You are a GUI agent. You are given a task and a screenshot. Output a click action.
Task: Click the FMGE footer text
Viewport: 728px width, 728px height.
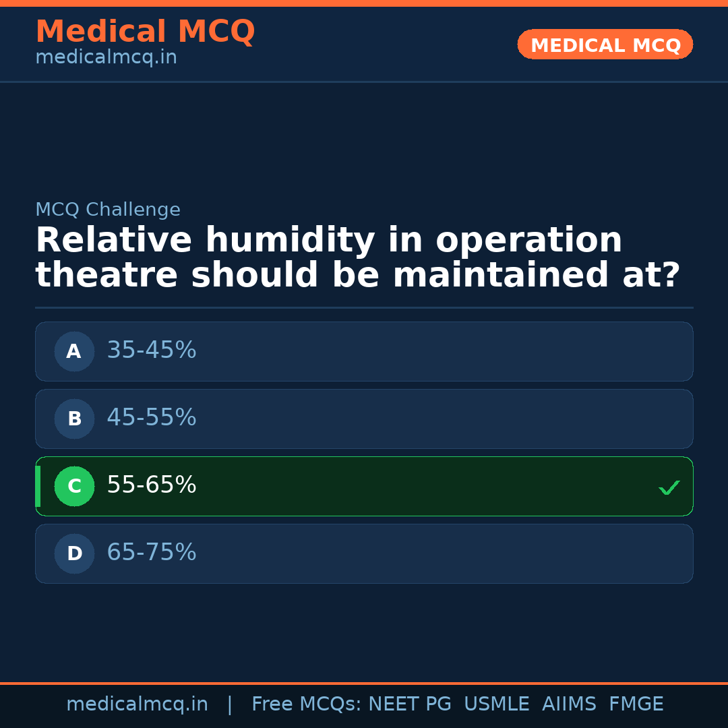tap(636, 704)
